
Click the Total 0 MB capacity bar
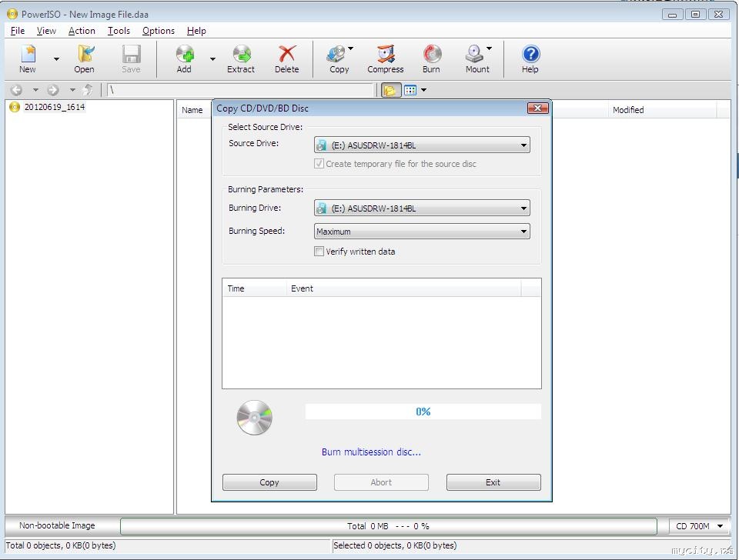pyautogui.click(x=388, y=526)
